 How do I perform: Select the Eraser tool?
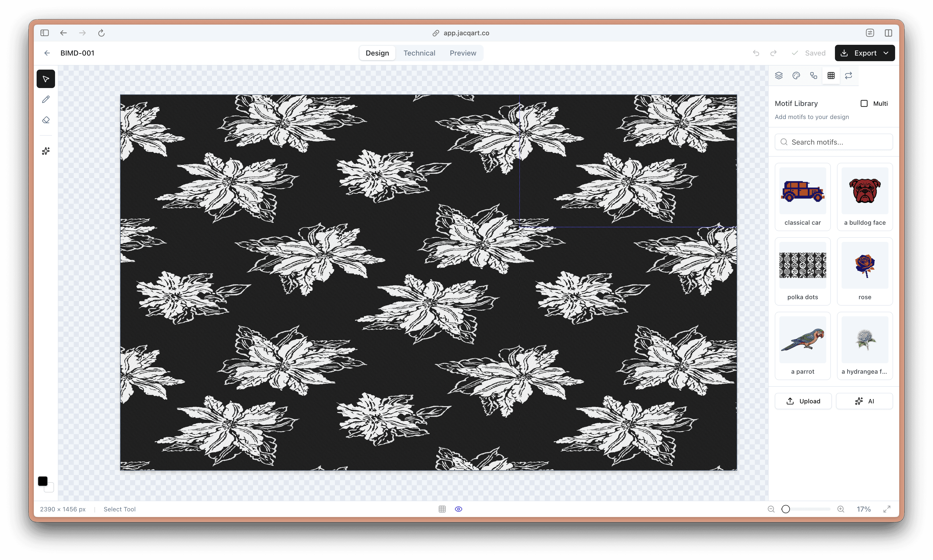[x=46, y=120]
